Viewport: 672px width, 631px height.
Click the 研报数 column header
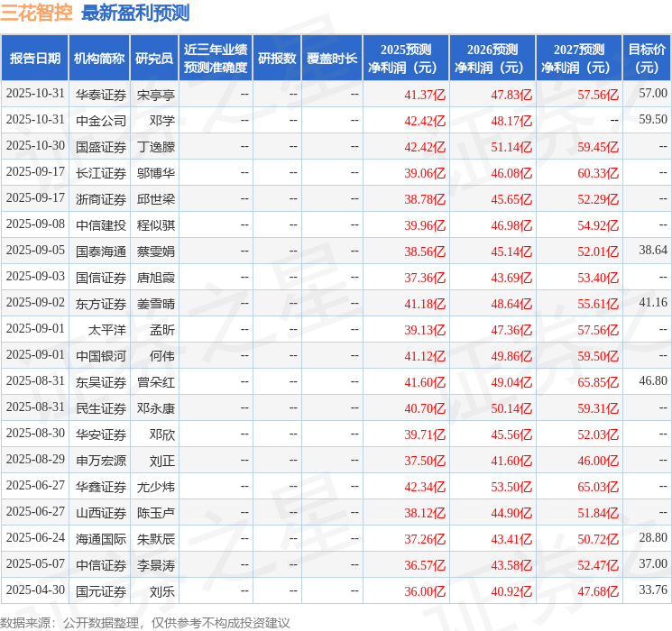[276, 58]
